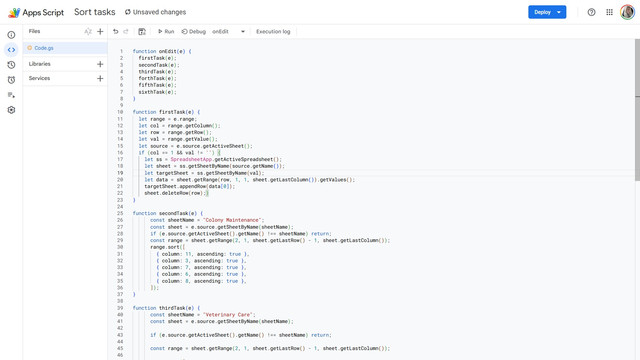The height and width of the screenshot is (360, 640).
Task: Sort files alphabetically with AZ icon
Action: [x=88, y=31]
